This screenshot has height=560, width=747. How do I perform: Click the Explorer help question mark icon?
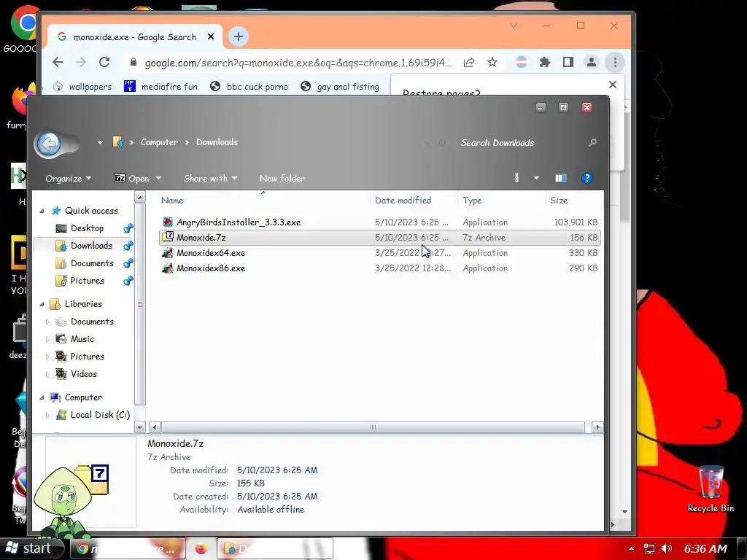pos(587,178)
